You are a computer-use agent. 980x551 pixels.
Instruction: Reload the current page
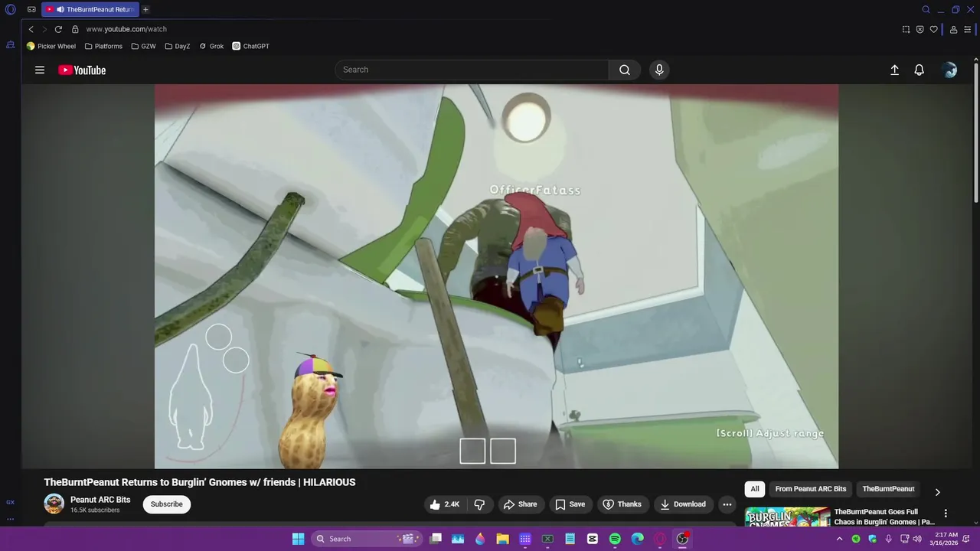pos(58,29)
